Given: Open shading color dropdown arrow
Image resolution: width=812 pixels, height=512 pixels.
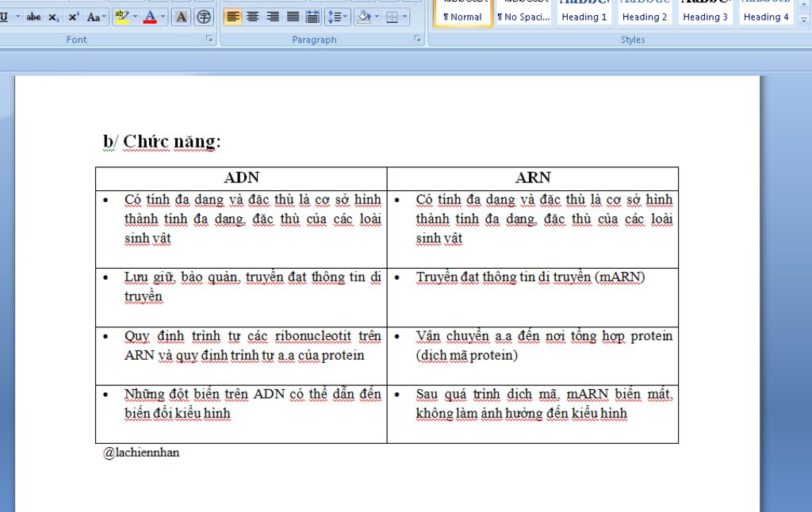Looking at the screenshot, I should tap(377, 17).
